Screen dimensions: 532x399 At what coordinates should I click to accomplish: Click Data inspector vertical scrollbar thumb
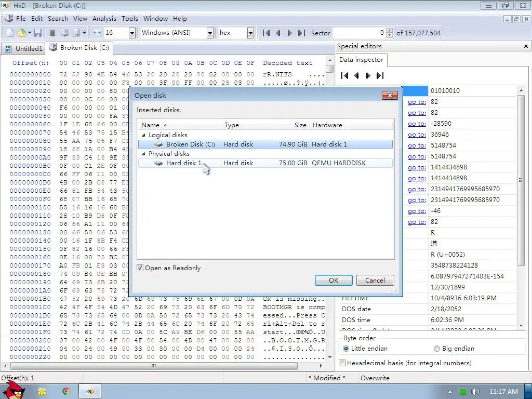pyautogui.click(x=521, y=180)
